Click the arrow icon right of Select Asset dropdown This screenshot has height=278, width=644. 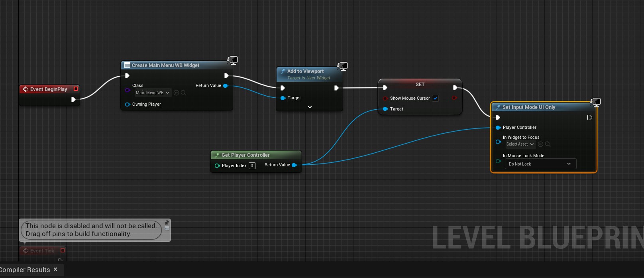click(540, 144)
